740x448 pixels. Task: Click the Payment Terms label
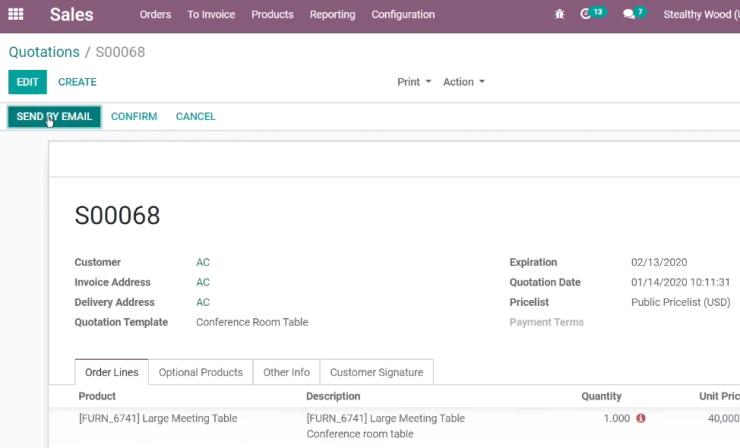pyautogui.click(x=547, y=322)
